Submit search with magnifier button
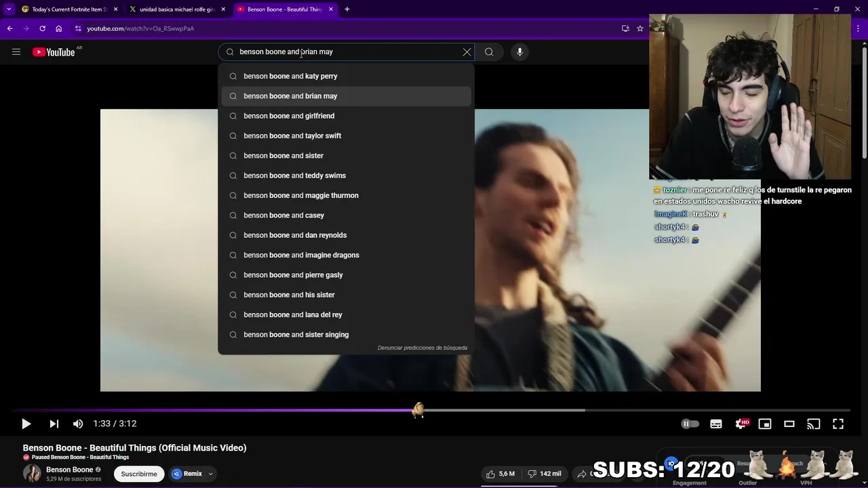The width and height of the screenshot is (868, 488). tap(489, 52)
